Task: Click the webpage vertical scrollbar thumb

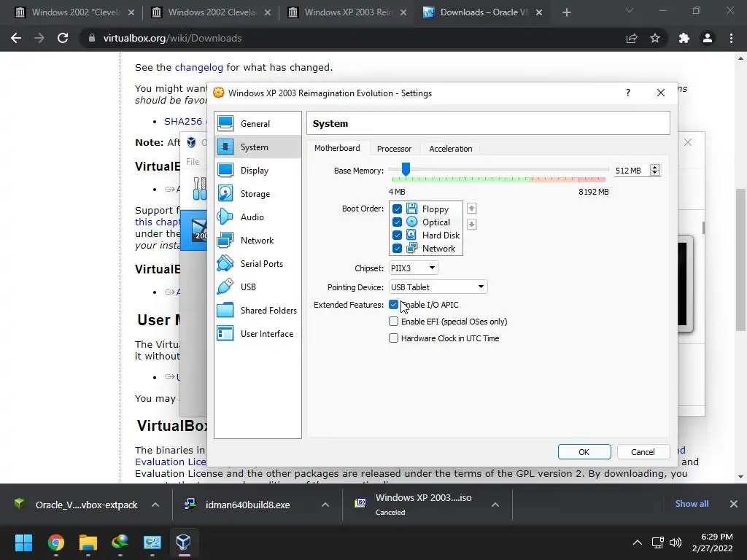Action: pyautogui.click(x=740, y=260)
